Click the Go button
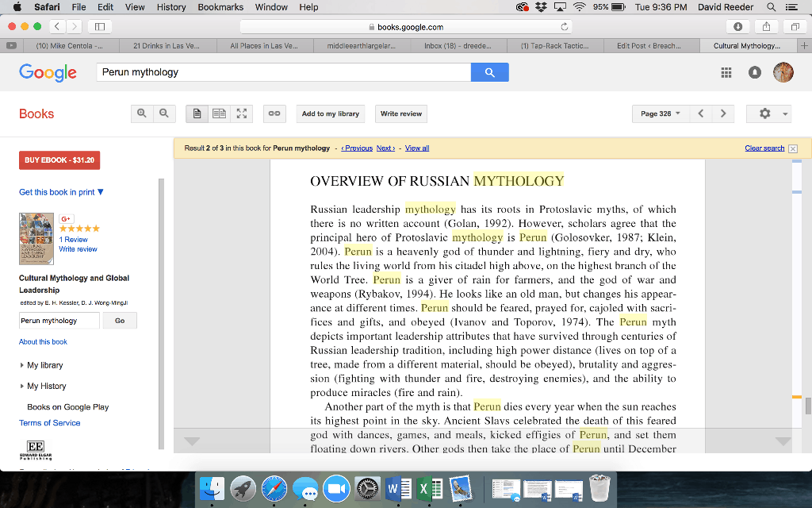 (120, 321)
